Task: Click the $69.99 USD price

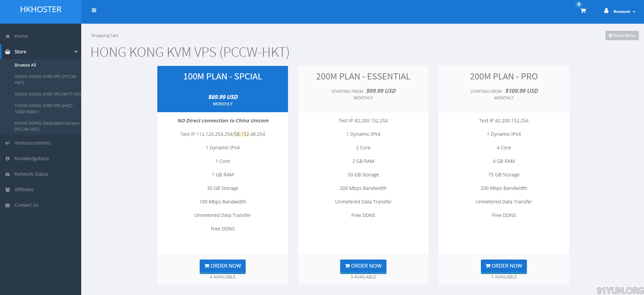Action: 223,97
